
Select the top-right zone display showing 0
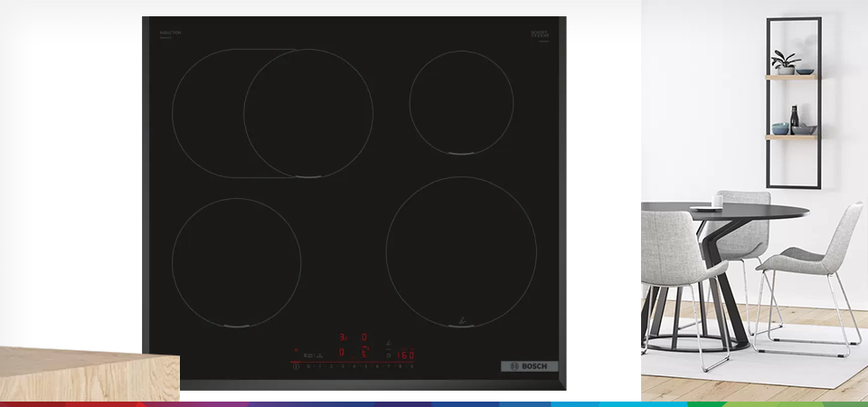coord(365,336)
